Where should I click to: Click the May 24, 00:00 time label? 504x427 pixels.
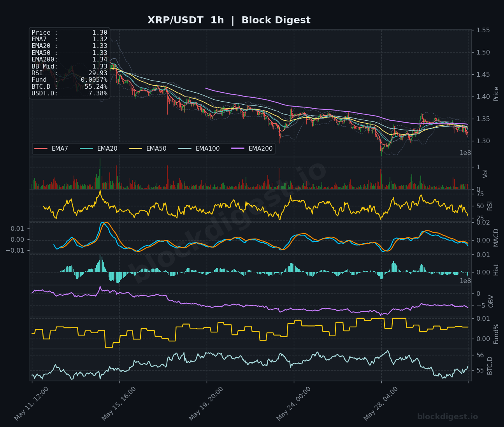[x=294, y=403]
